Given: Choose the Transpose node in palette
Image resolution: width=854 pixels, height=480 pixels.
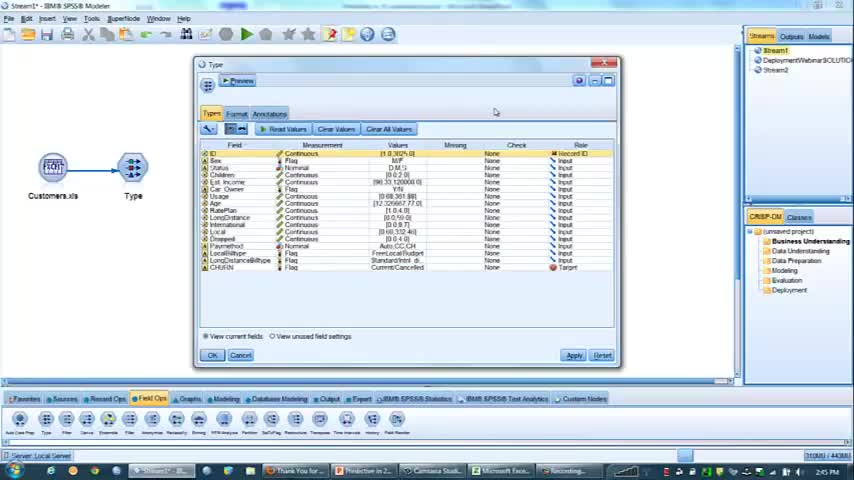Looking at the screenshot, I should (x=319, y=420).
